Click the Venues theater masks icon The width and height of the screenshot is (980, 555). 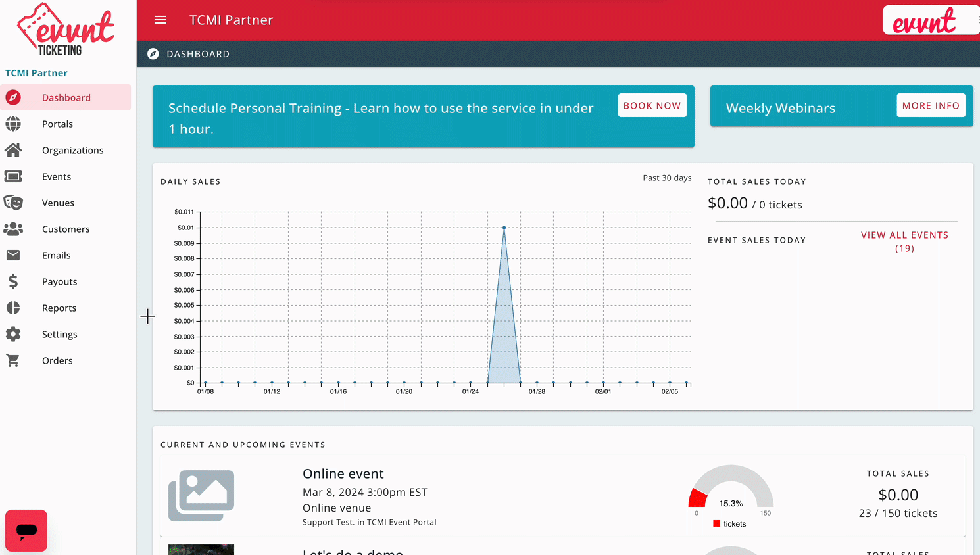tap(13, 203)
